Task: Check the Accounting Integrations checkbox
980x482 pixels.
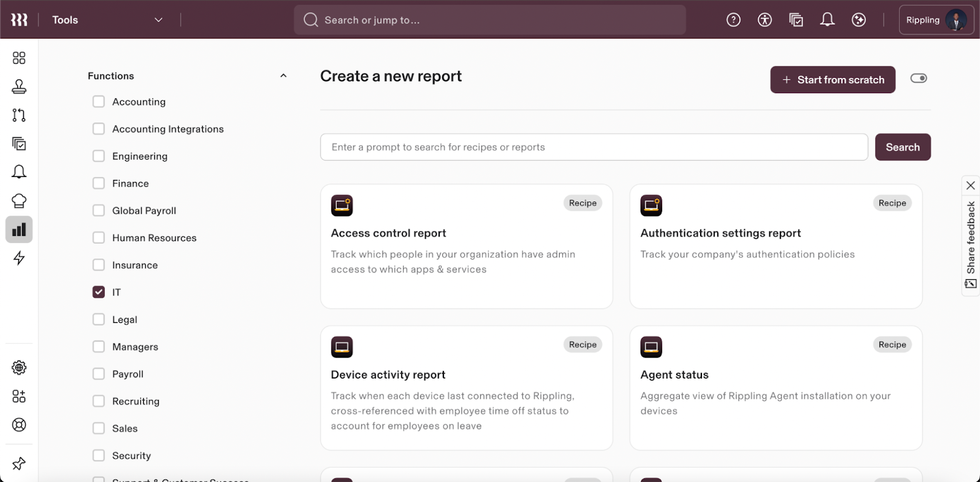Action: pyautogui.click(x=99, y=129)
